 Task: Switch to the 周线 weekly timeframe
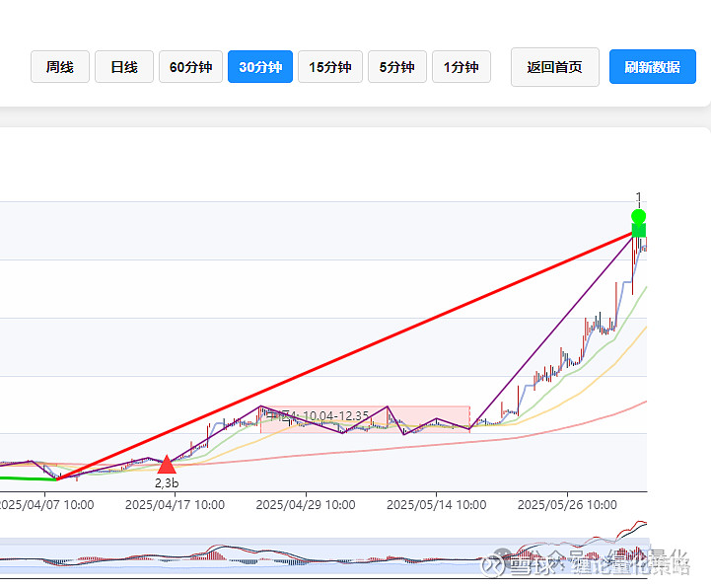coord(60,67)
